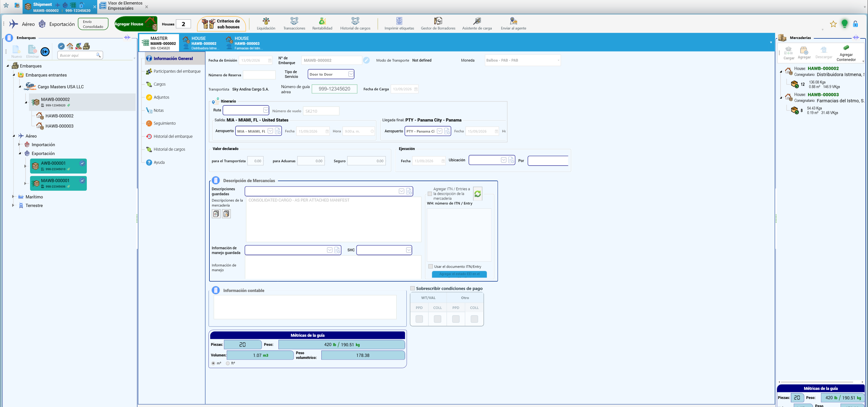The width and height of the screenshot is (868, 407).
Task: Expand the Importación tree node
Action: (x=19, y=144)
